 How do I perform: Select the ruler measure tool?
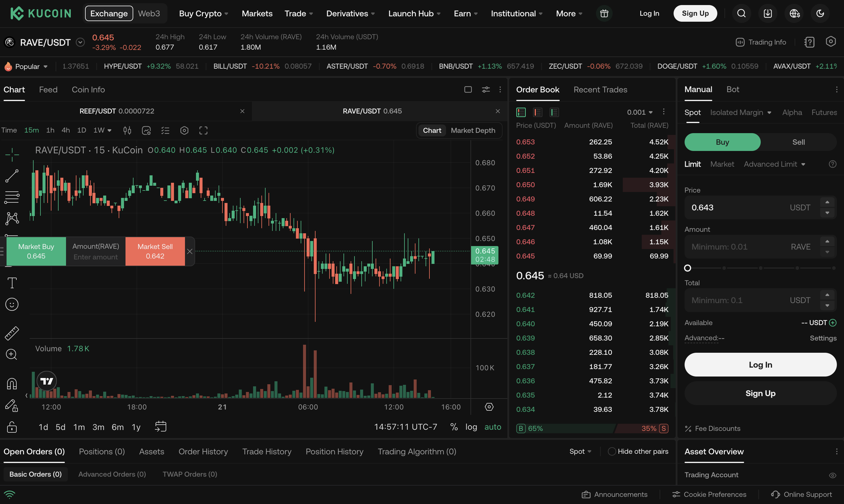pyautogui.click(x=12, y=333)
